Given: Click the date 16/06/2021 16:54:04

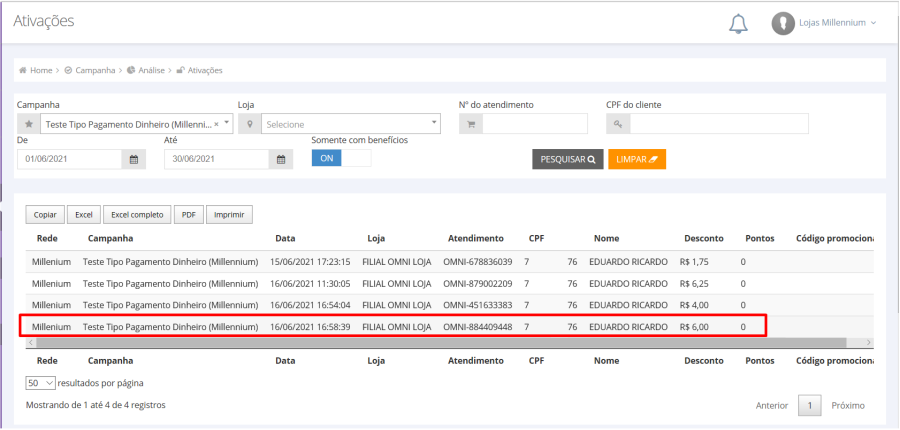Looking at the screenshot, I should click(x=310, y=305).
